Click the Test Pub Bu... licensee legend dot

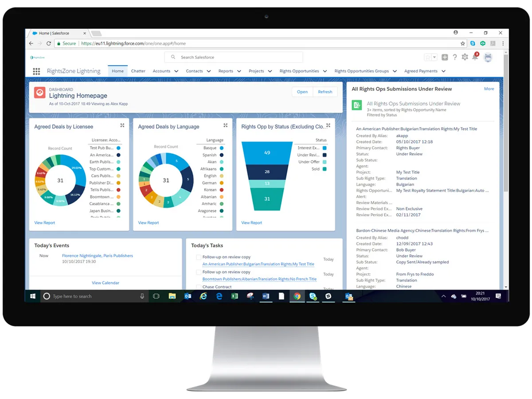118,148
